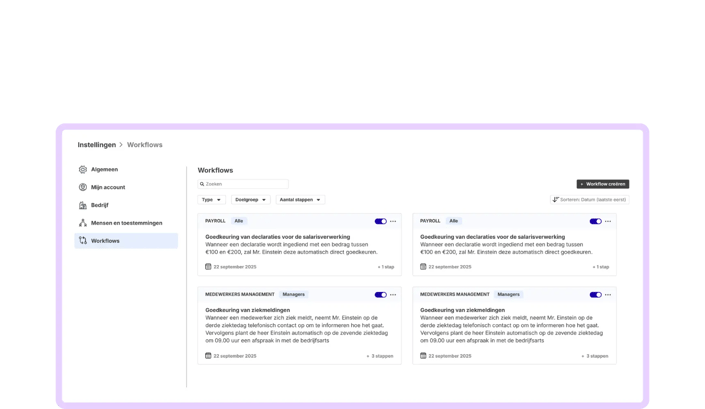This screenshot has width=705, height=409.
Task: Open the three-dot menu on second Payroll card
Action: pos(608,221)
